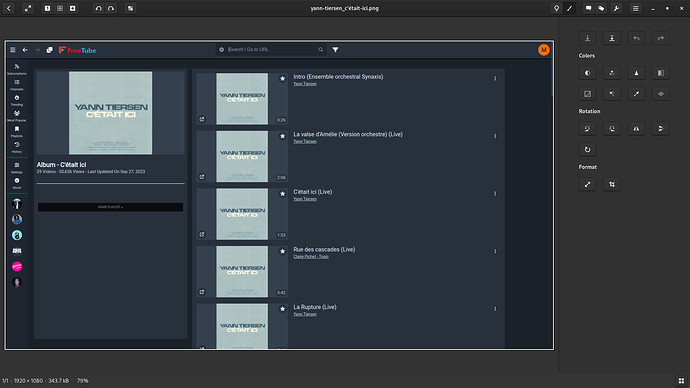Viewport: 690px width, 388px height.
Task: Mirror the image horizontally
Action: coord(636,128)
